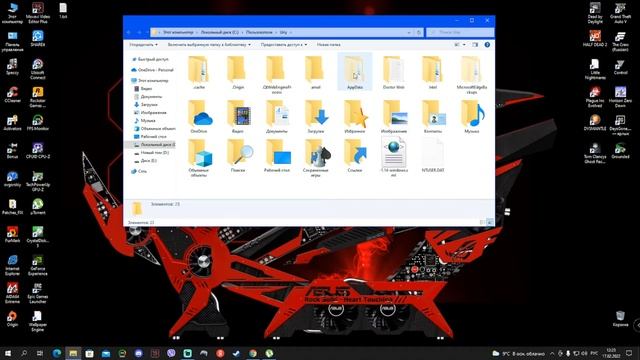640x360 pixels.
Task: Expand the address bar history dropdown
Action: (409, 32)
